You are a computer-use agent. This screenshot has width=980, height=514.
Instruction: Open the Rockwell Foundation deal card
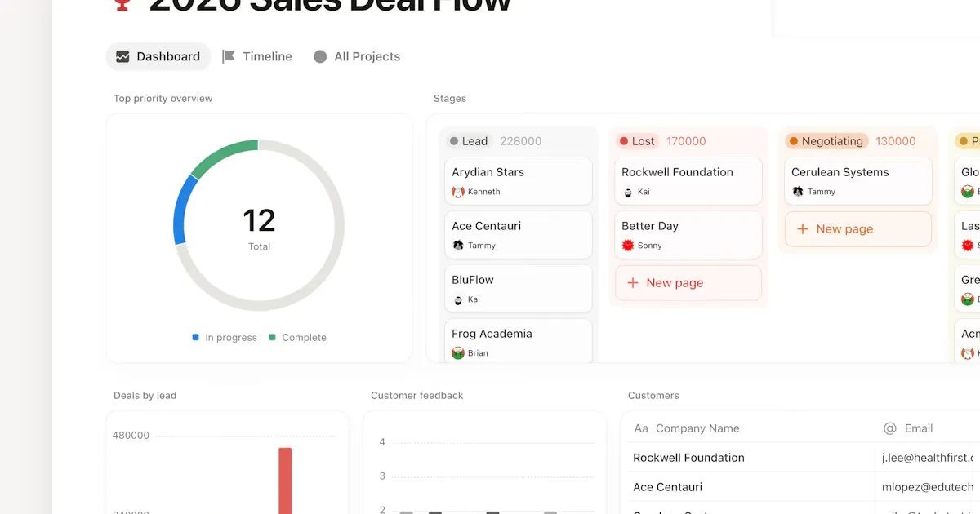(688, 181)
